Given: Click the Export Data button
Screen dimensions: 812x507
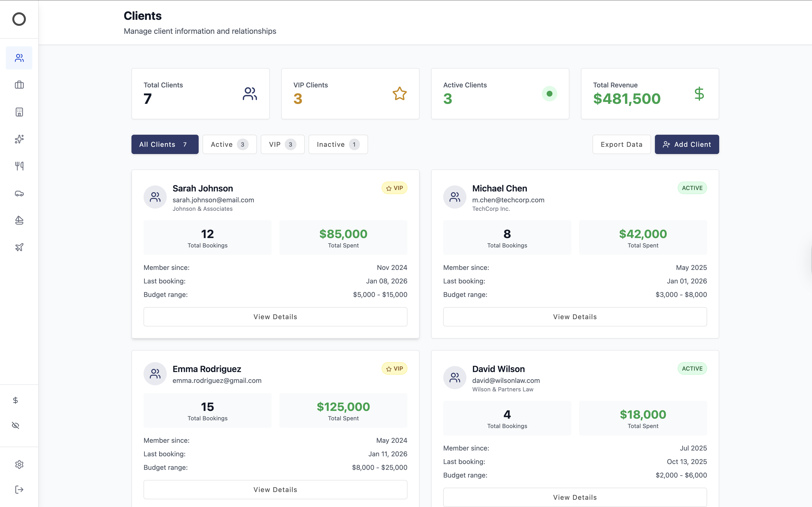Looking at the screenshot, I should [x=621, y=145].
